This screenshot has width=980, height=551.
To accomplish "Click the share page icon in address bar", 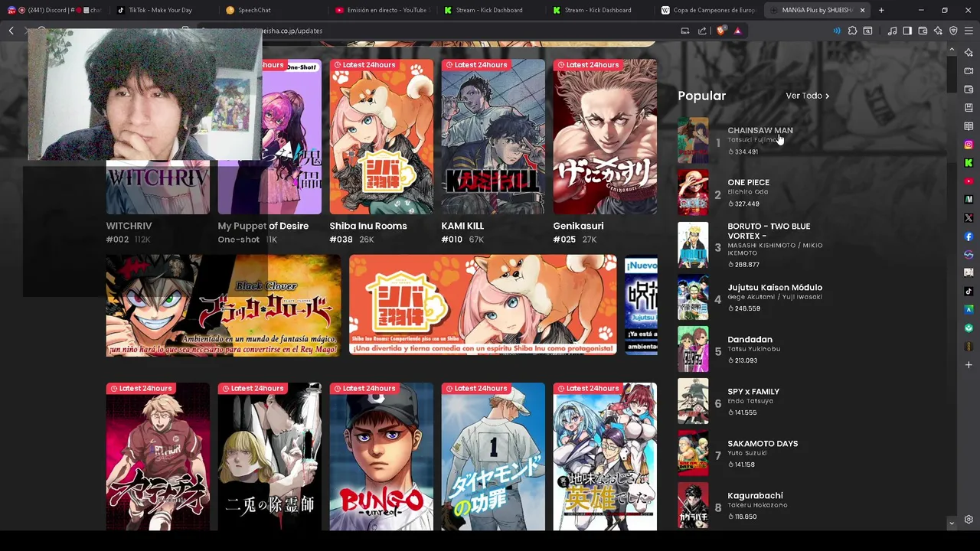I will (702, 31).
